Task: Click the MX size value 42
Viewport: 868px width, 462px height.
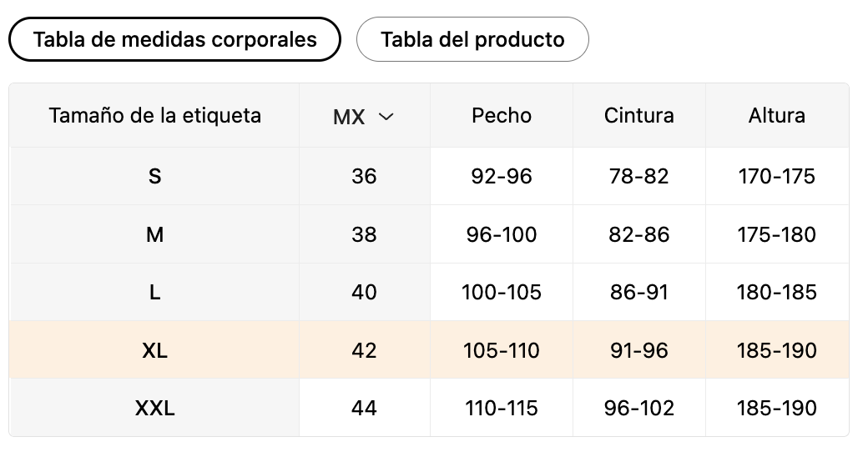Action: (364, 350)
